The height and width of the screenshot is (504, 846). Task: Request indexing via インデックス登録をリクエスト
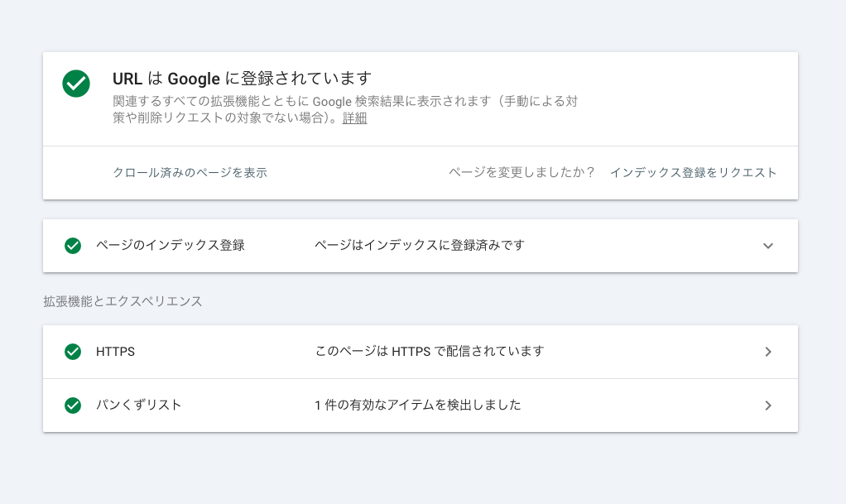click(693, 173)
